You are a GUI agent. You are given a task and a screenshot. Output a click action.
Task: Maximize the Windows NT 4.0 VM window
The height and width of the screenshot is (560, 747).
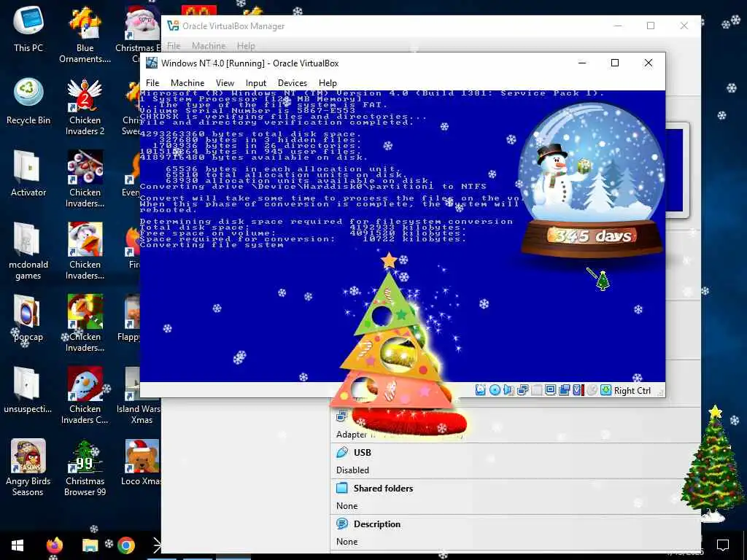click(x=614, y=63)
